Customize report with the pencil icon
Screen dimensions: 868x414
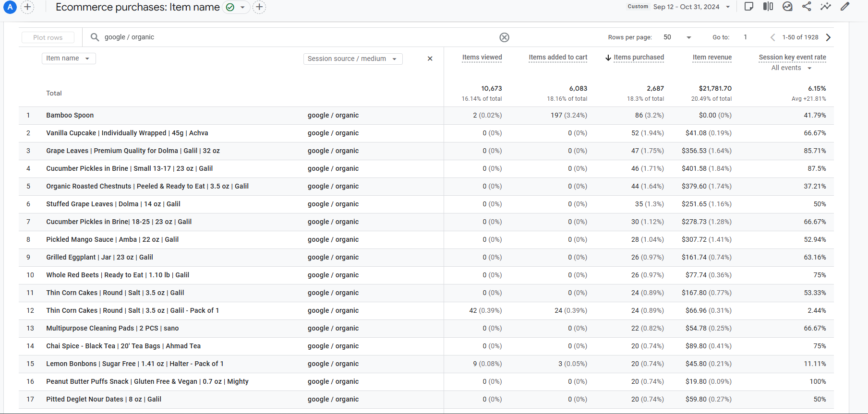point(845,6)
